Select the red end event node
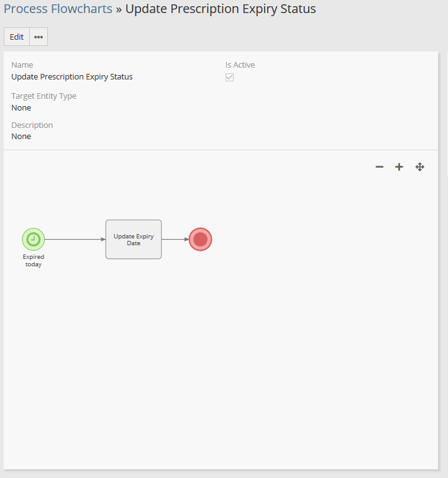448x478 pixels. 200,239
